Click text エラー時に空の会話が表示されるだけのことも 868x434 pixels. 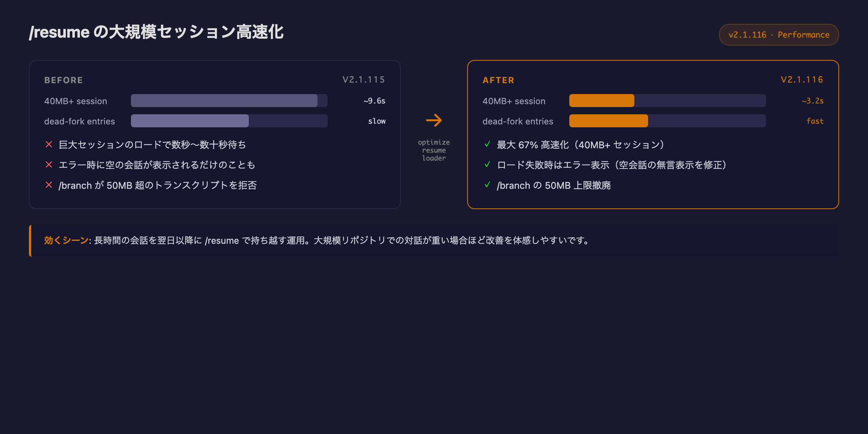157,165
